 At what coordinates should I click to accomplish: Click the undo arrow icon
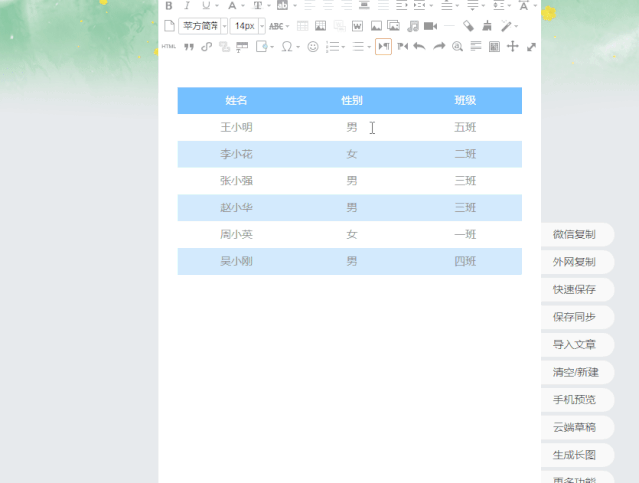click(x=419, y=46)
